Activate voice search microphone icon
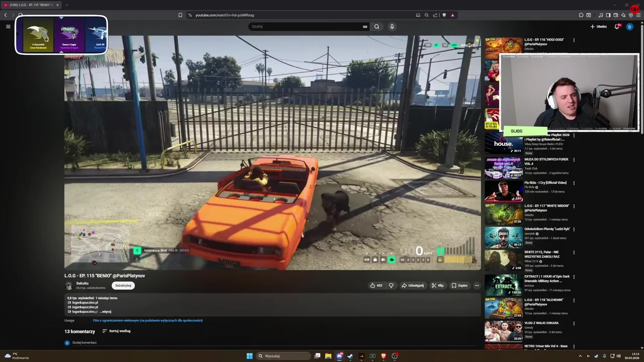 [x=392, y=27]
